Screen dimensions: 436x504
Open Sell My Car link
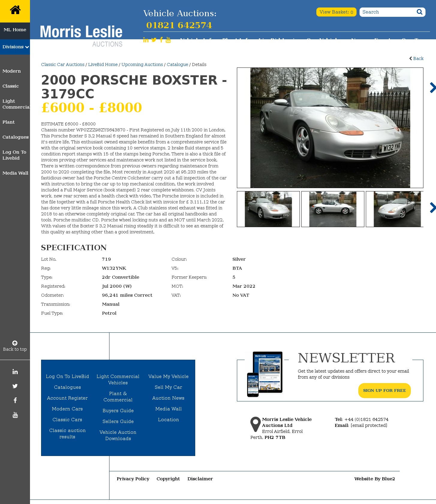click(x=169, y=387)
